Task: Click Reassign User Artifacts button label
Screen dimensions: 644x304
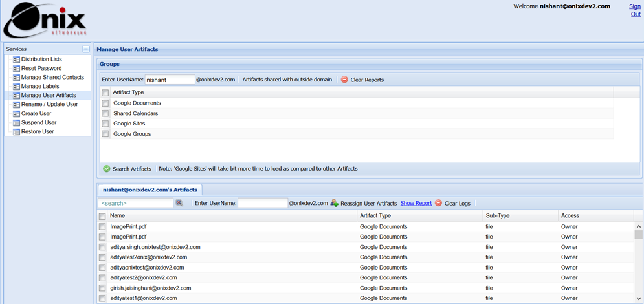Action: tap(369, 203)
